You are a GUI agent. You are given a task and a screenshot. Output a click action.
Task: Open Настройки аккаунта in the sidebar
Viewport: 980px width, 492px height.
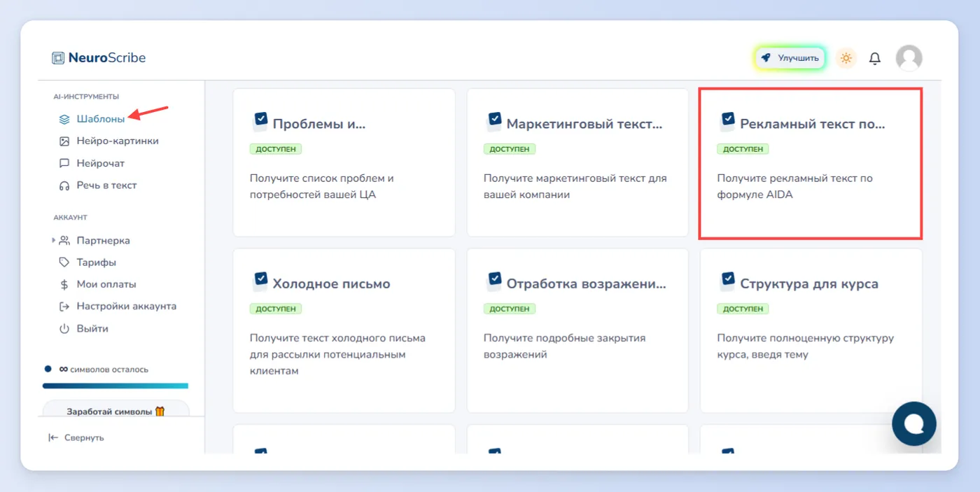[x=117, y=307]
